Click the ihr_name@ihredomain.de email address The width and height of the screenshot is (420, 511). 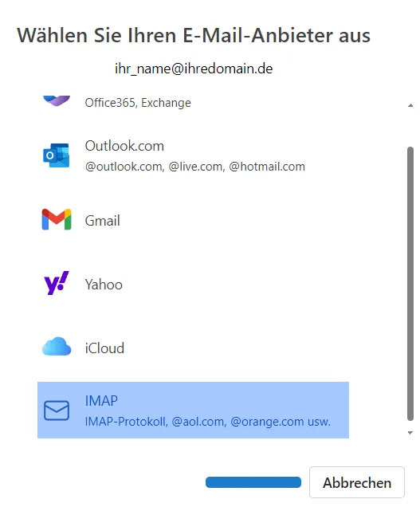(x=194, y=69)
